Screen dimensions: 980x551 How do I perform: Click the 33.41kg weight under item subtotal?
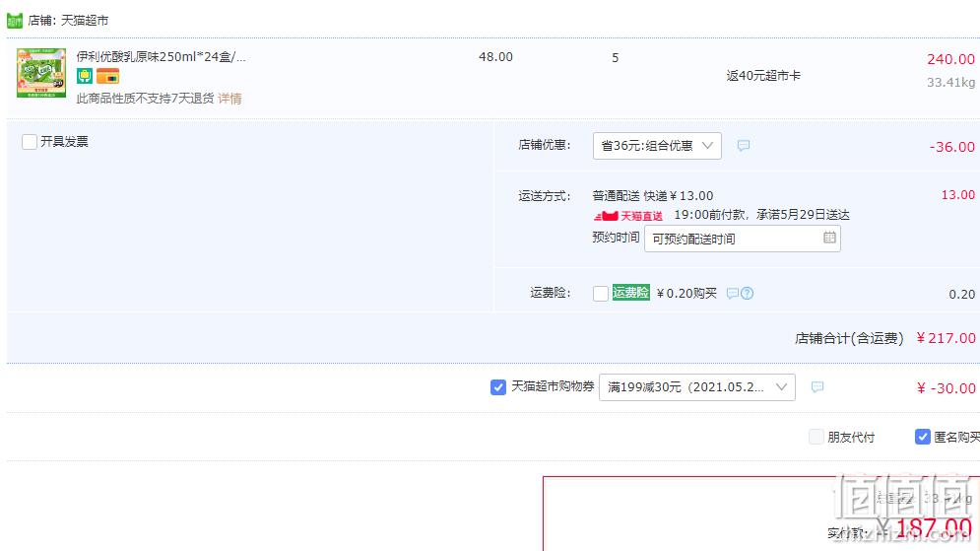click(950, 83)
